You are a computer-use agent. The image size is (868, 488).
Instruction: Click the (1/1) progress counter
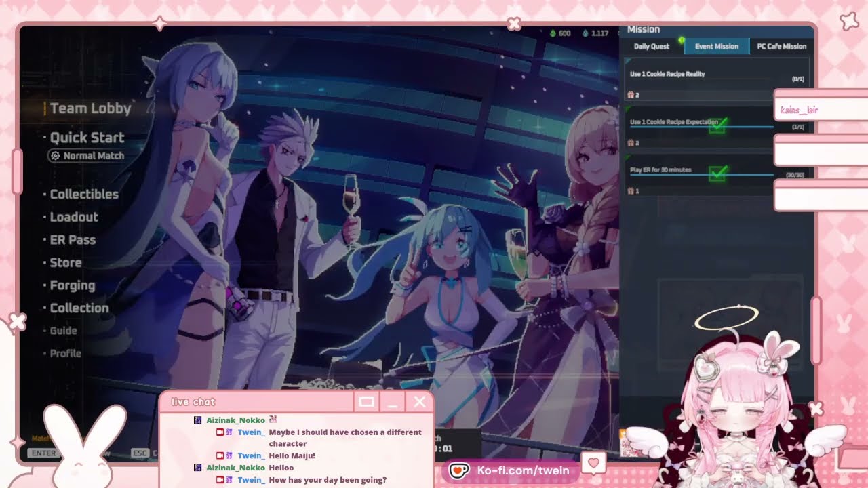[x=798, y=127]
